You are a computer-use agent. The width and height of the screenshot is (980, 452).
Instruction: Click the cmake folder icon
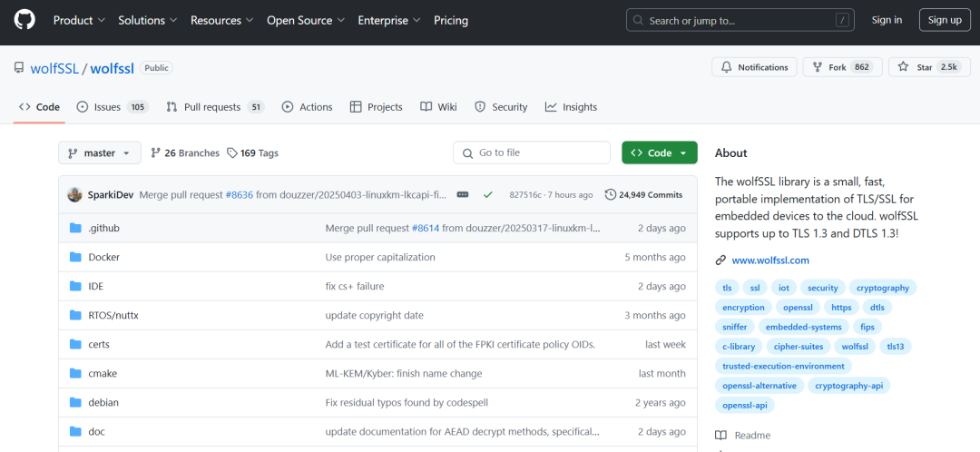pyautogui.click(x=75, y=373)
